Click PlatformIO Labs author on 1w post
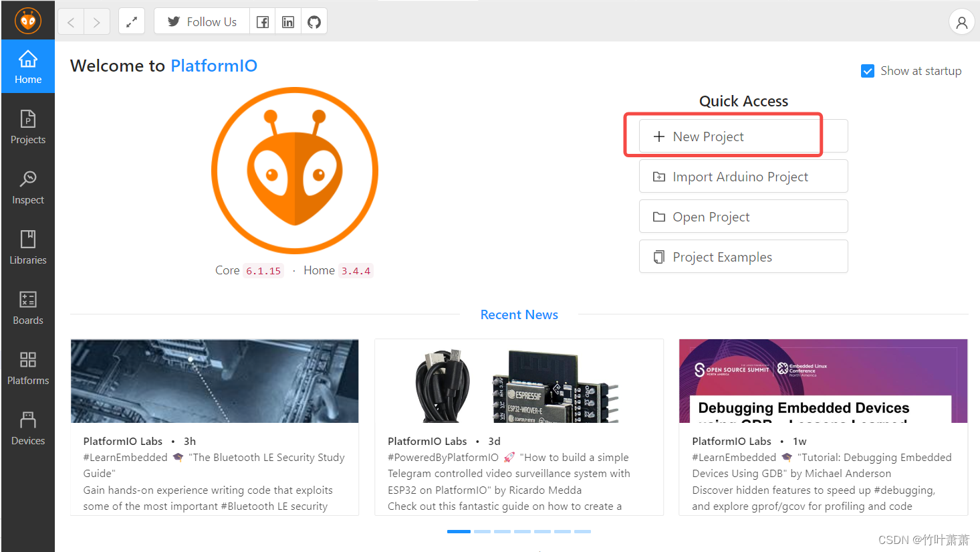The width and height of the screenshot is (980, 552). 731,442
